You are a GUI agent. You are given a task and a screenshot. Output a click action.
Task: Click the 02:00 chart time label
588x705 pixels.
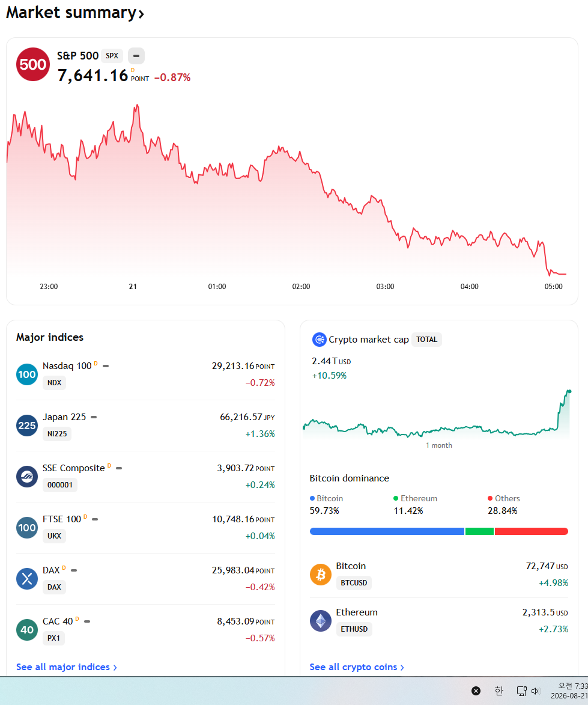tap(301, 287)
